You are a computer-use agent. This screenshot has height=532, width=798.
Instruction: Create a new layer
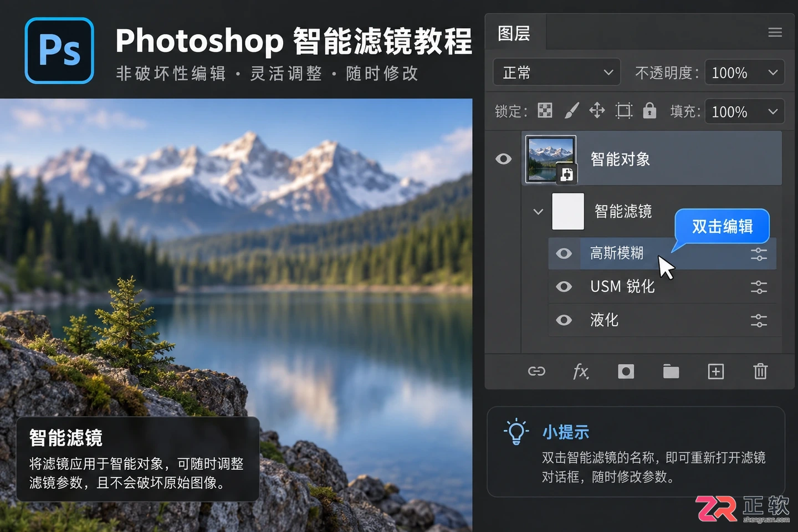[x=716, y=371]
